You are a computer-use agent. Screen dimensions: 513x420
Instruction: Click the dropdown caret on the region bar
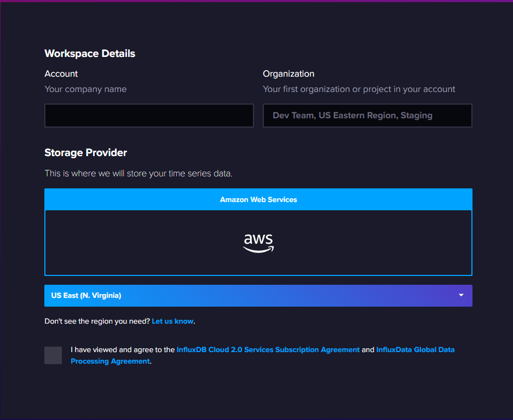pos(461,295)
